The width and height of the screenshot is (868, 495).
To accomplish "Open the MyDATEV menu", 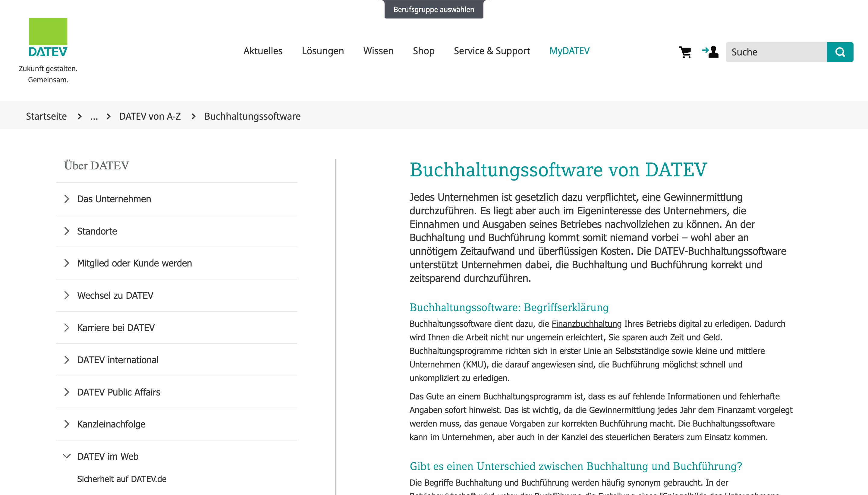I will [x=569, y=51].
